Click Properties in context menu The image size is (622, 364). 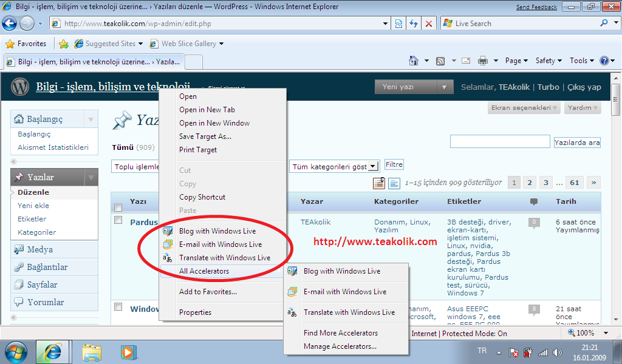195,312
